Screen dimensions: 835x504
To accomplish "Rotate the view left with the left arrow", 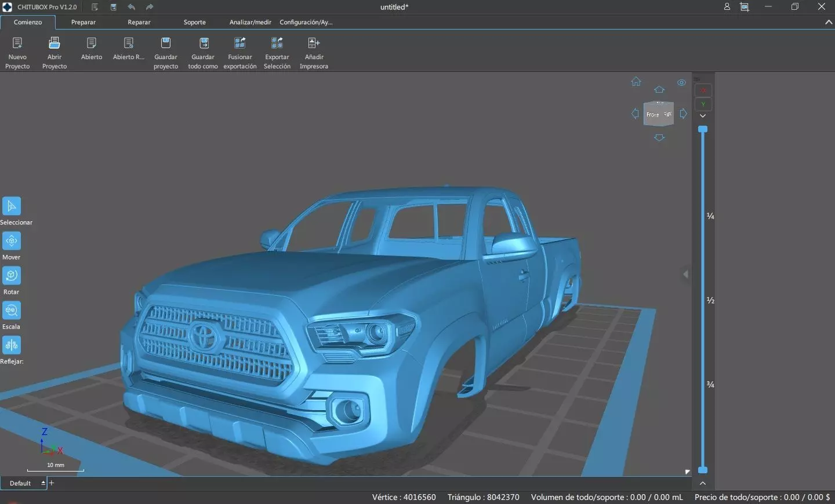I will point(635,114).
